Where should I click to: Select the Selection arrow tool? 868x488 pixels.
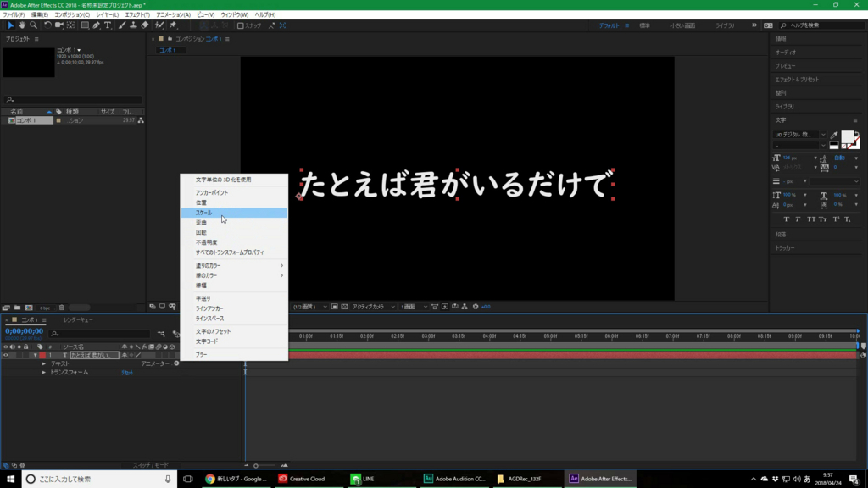pos(10,25)
